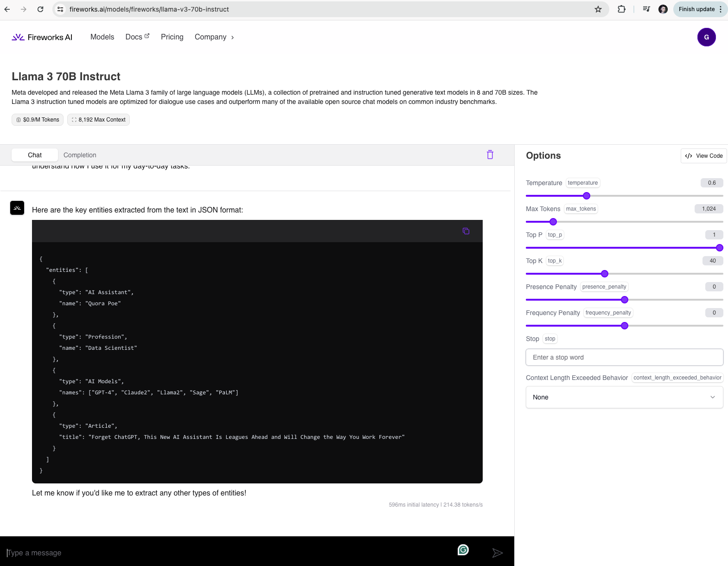Viewport: 728px width, 566px height.
Task: Focus the stop word input
Action: (625, 357)
